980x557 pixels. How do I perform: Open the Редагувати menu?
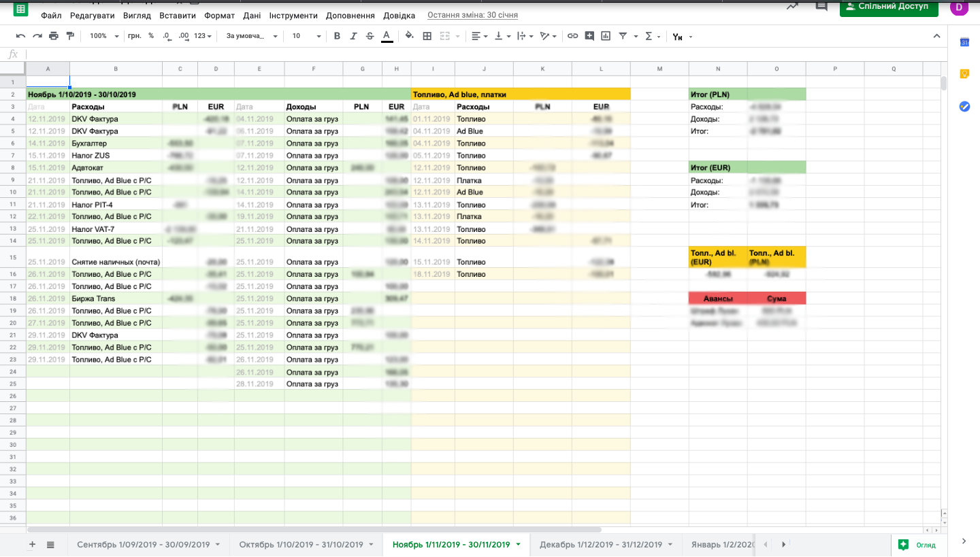[93, 15]
